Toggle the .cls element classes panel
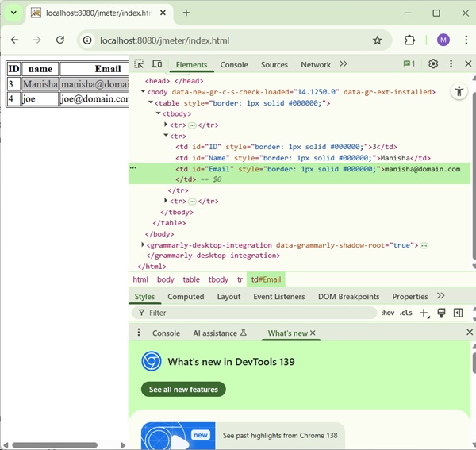 coord(405,313)
